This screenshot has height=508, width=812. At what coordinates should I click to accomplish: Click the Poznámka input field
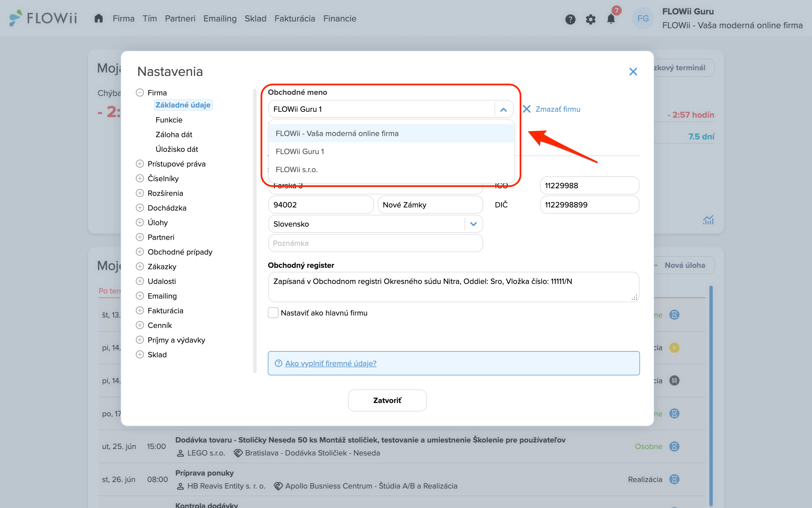376,243
